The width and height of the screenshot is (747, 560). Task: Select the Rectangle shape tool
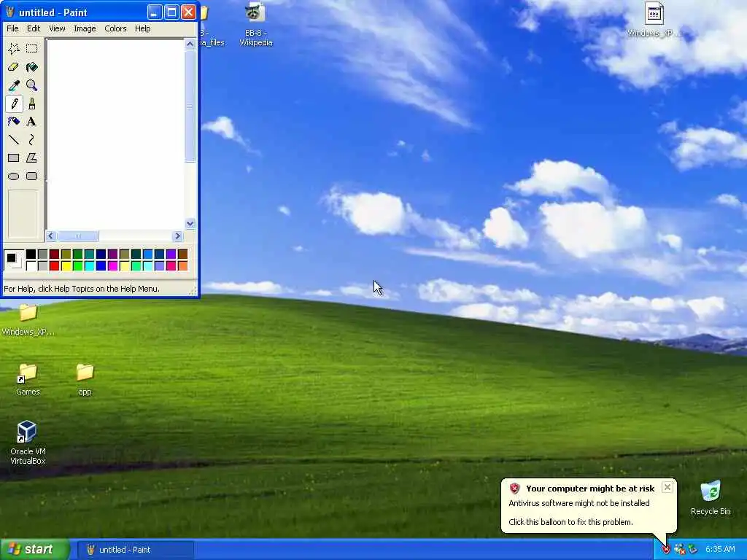(x=14, y=157)
